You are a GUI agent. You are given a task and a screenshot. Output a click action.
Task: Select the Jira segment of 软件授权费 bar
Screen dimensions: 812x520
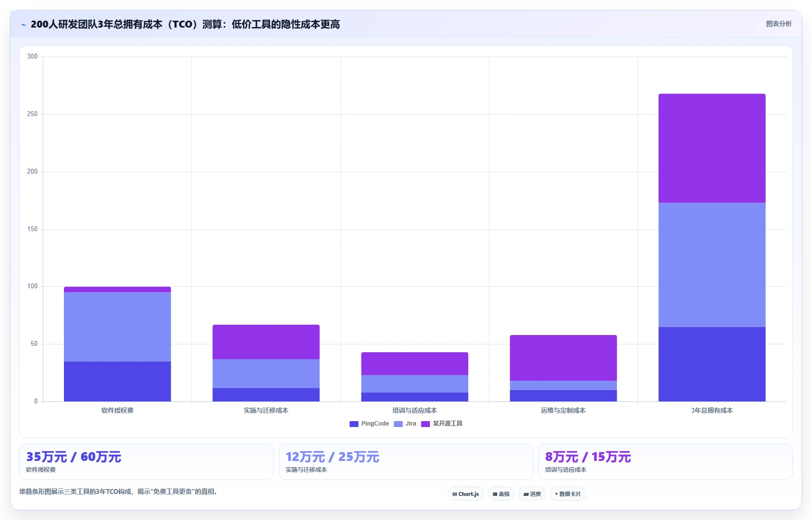click(x=118, y=327)
